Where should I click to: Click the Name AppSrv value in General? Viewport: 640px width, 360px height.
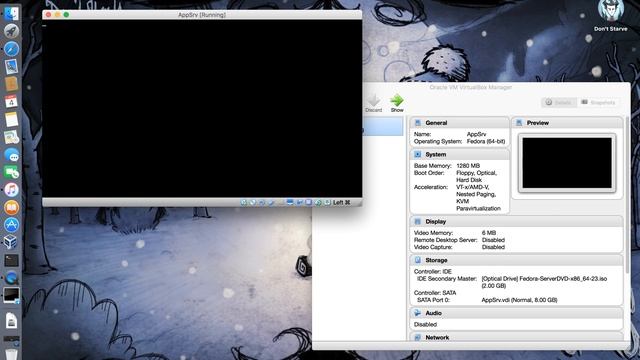[x=476, y=134]
